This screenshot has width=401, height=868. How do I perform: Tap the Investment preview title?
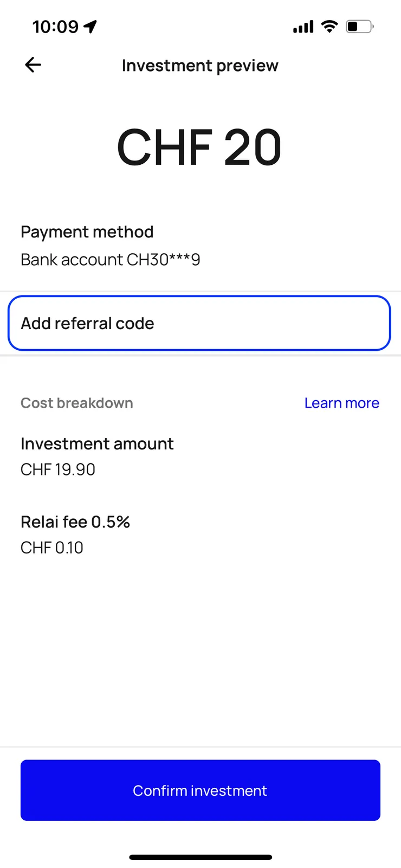tap(200, 66)
